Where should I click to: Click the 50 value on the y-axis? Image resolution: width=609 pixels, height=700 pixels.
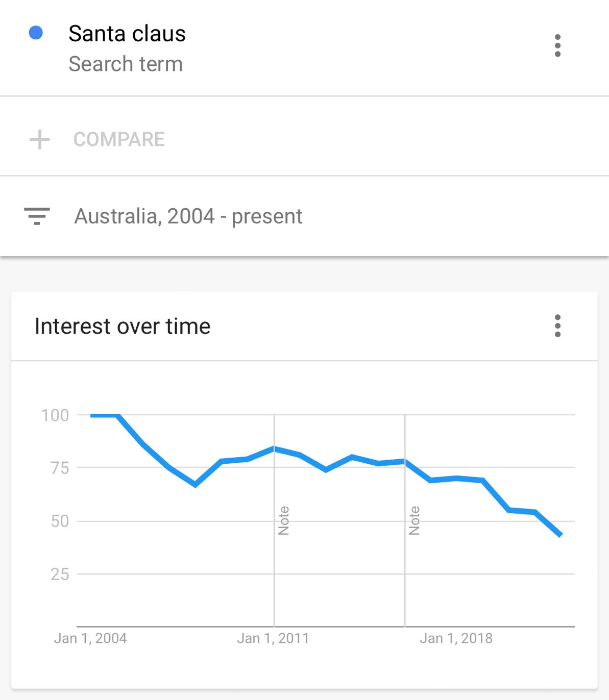pos(60,521)
